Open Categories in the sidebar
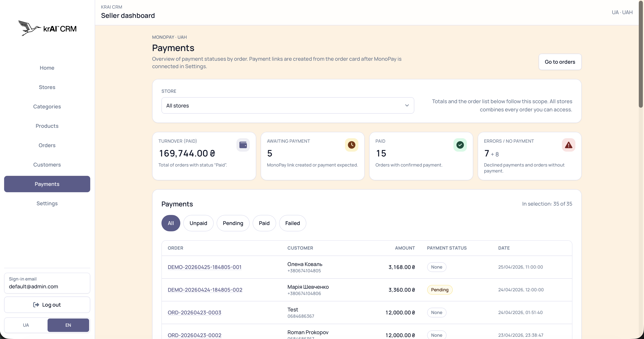This screenshot has width=644, height=339. (x=47, y=106)
